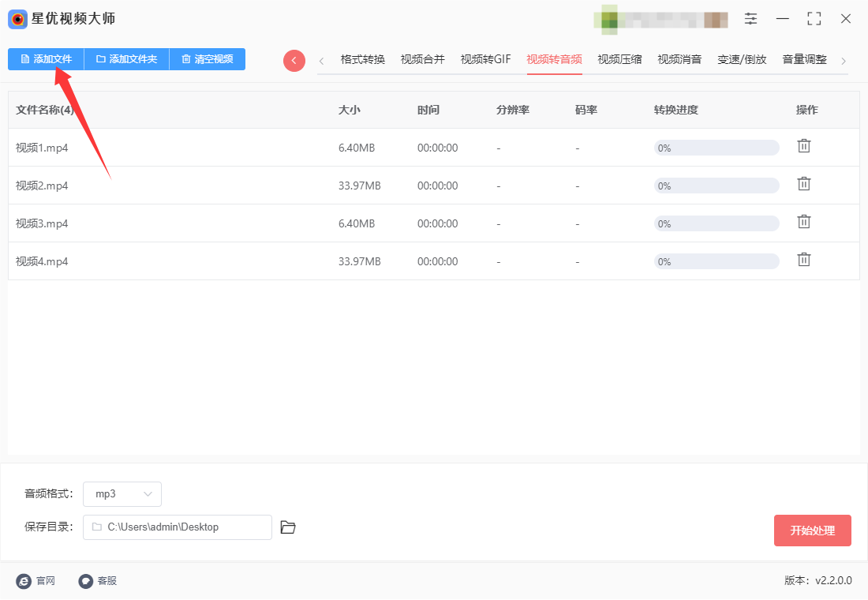Collapse panel with red circular back arrow
The image size is (868, 600).
294,60
